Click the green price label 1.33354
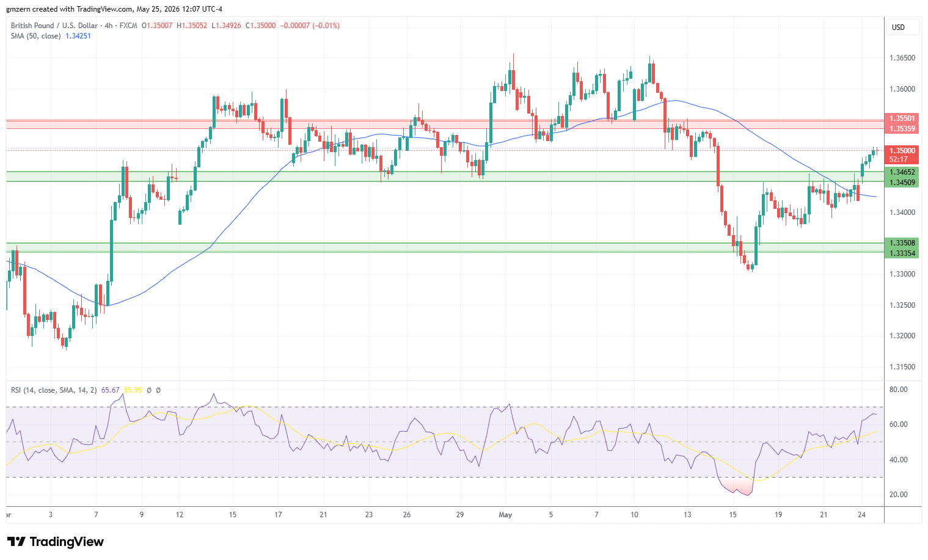The height and width of the screenshot is (560, 928). point(902,253)
